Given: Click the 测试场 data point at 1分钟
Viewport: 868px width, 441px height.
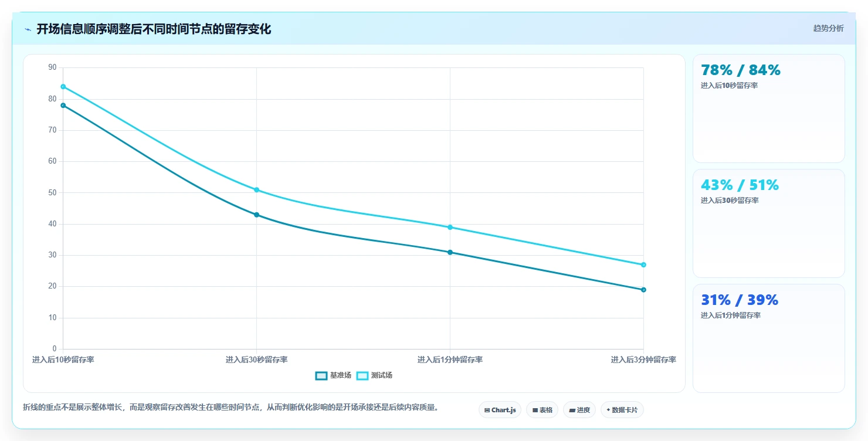Looking at the screenshot, I should [450, 228].
